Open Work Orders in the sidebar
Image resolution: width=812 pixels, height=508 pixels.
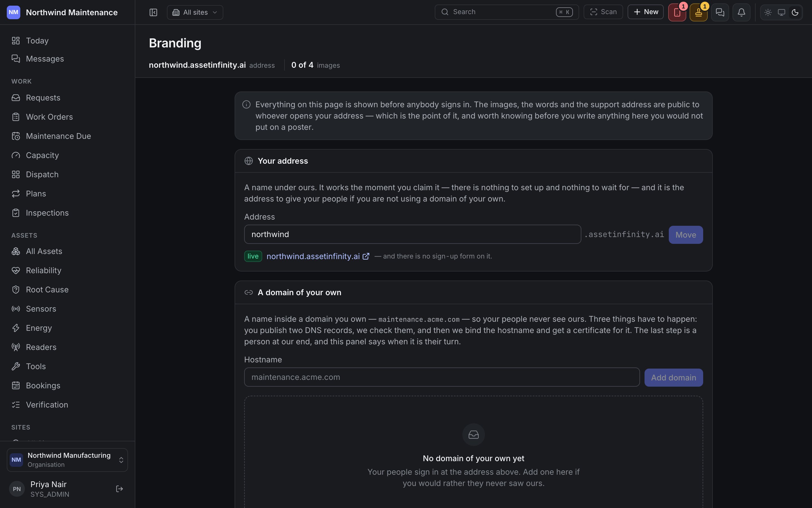[x=67, y=117]
